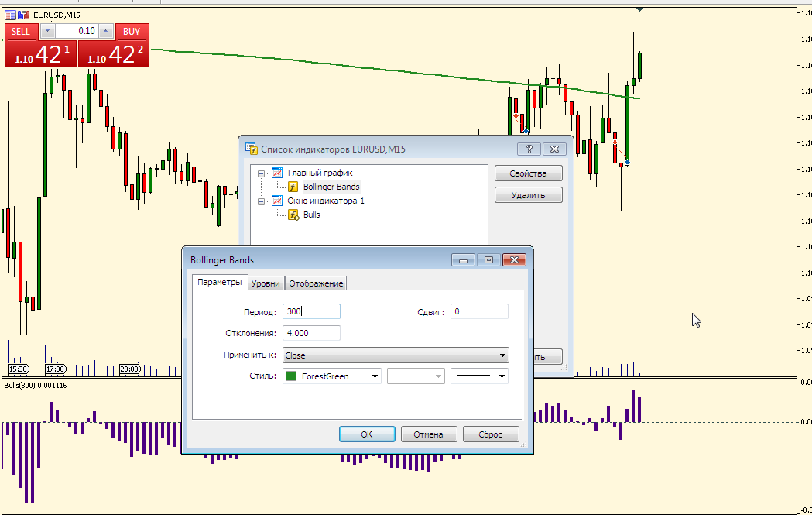This screenshot has width=812, height=515.
Task: Click the lot volume field showing 0.10
Action: click(x=77, y=31)
